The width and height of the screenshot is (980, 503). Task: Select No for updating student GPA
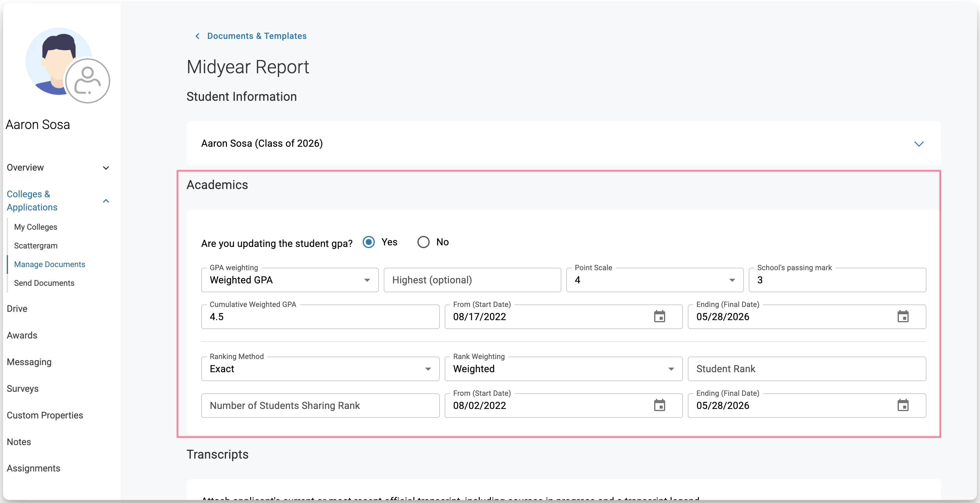424,242
